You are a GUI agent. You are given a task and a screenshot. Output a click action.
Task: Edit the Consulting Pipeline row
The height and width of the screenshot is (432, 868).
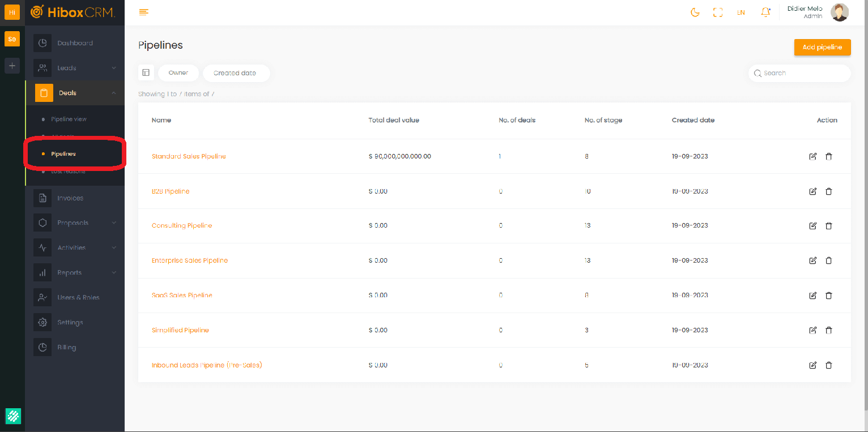click(812, 226)
